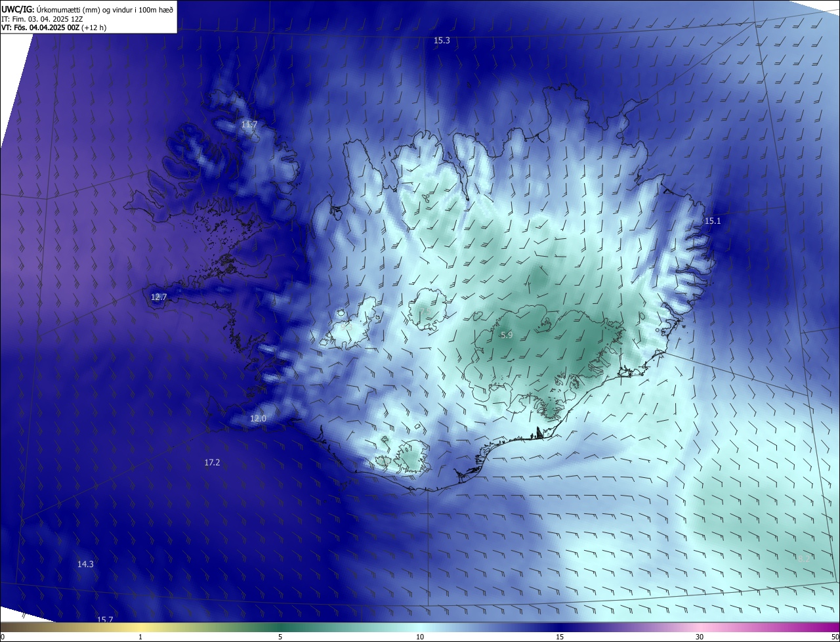Click the 14.3 value label in the southwest ocean

point(85,565)
